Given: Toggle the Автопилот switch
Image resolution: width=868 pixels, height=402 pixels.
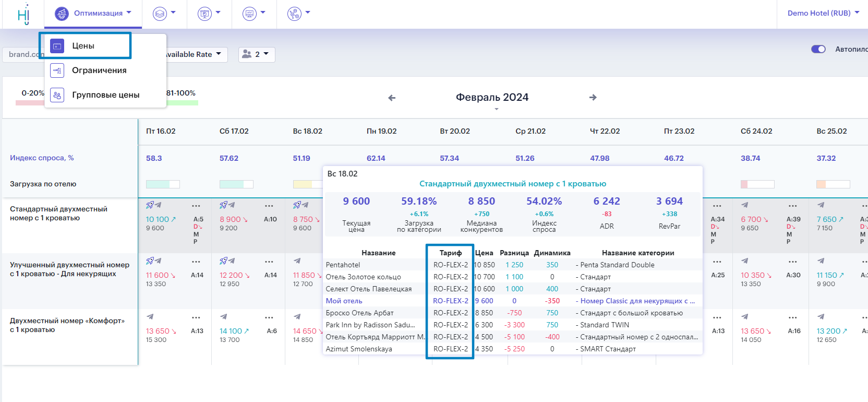Looking at the screenshot, I should 818,49.
